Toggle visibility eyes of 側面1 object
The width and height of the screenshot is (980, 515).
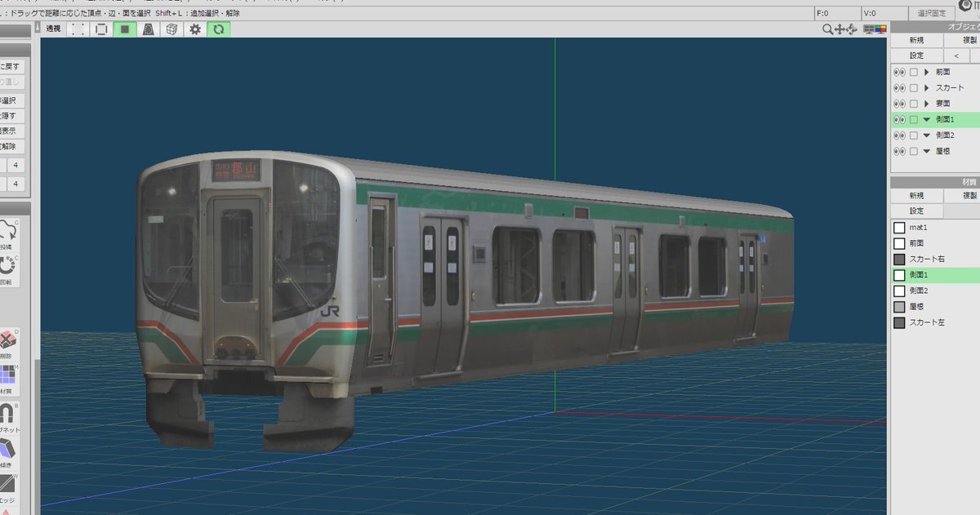click(x=899, y=119)
